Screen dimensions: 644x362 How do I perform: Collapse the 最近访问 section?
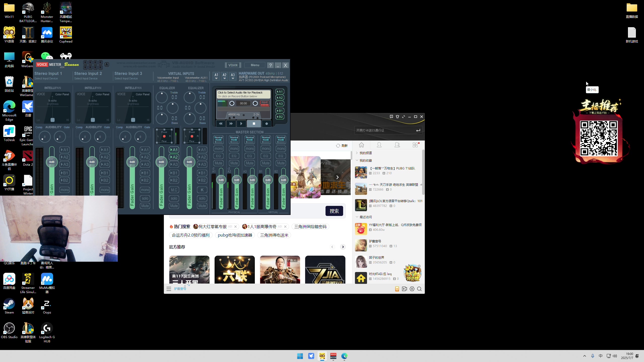[366, 217]
